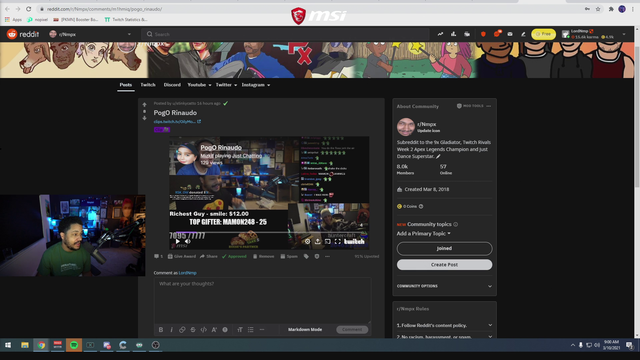Reload the page in Chrome

pos(29,9)
